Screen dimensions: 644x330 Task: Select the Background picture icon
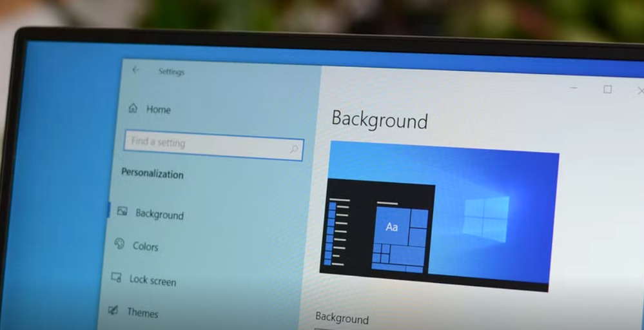pos(122,211)
